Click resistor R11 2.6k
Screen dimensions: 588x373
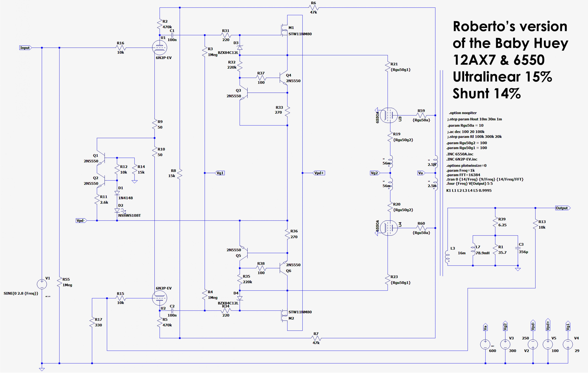pyautogui.click(x=97, y=199)
